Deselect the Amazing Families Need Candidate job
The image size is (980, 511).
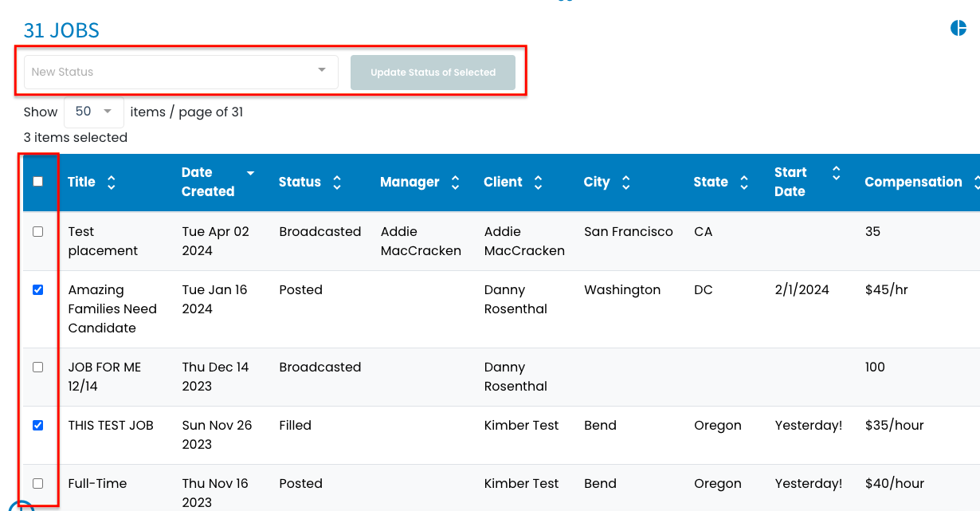37,289
